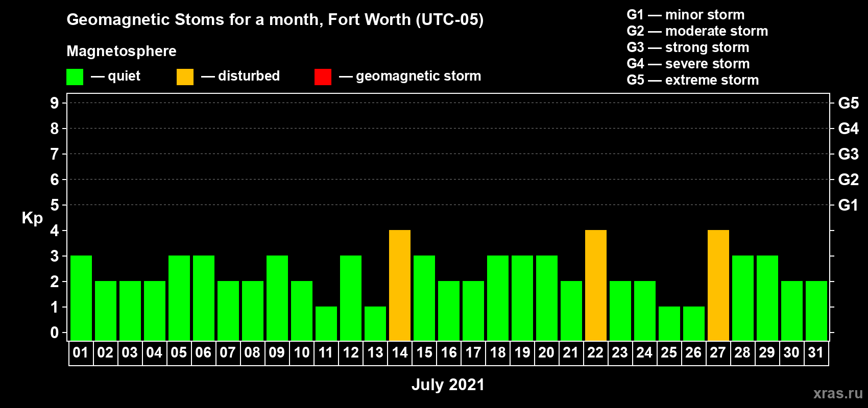Click the green bar for day 01
Image resolution: width=868 pixels, height=408 pixels.
coord(81,298)
